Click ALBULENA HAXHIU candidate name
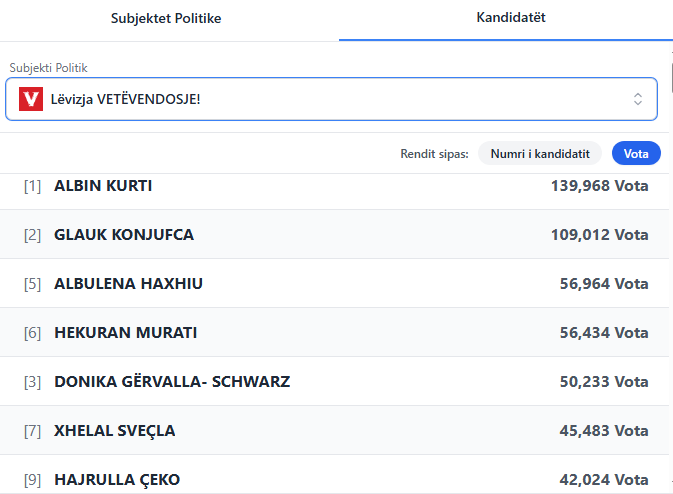 pyautogui.click(x=128, y=283)
